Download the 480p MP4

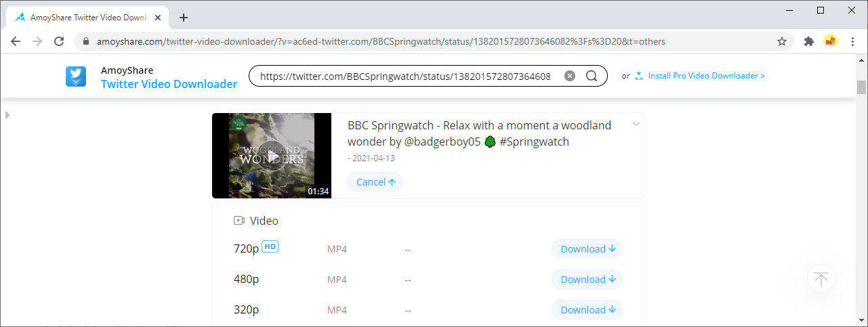pyautogui.click(x=587, y=280)
